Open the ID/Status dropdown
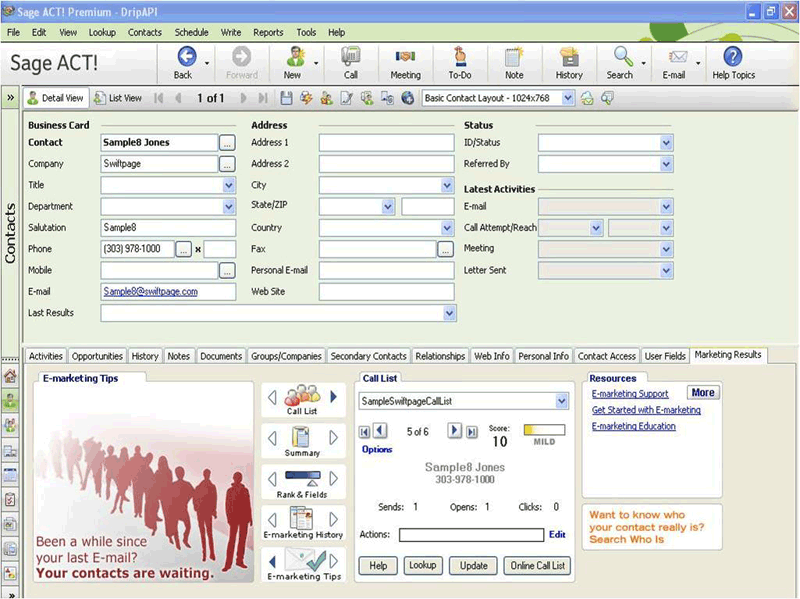The width and height of the screenshot is (800, 599). coord(666,143)
